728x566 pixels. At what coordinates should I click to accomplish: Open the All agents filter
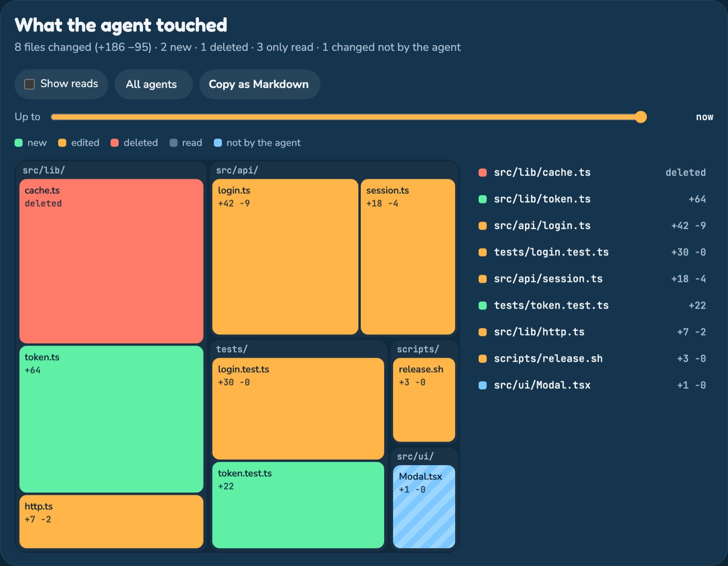(x=153, y=84)
